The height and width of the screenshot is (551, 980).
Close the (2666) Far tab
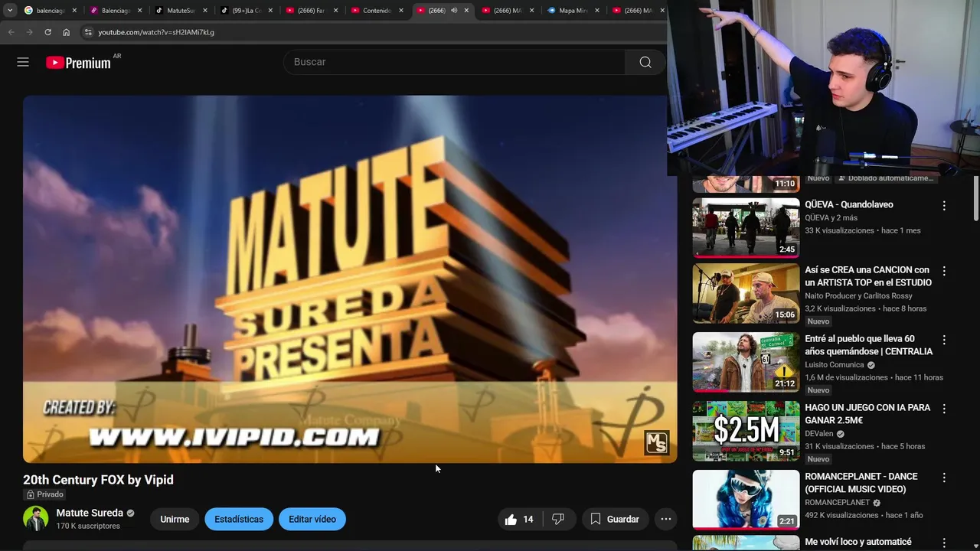click(335, 11)
